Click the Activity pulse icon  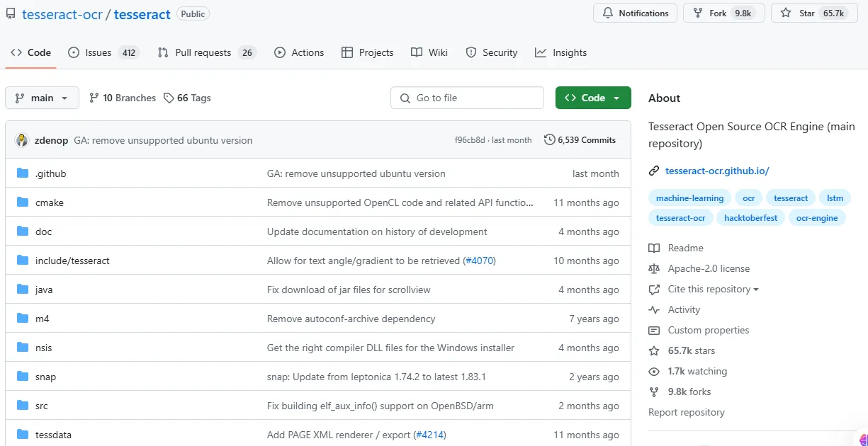654,309
